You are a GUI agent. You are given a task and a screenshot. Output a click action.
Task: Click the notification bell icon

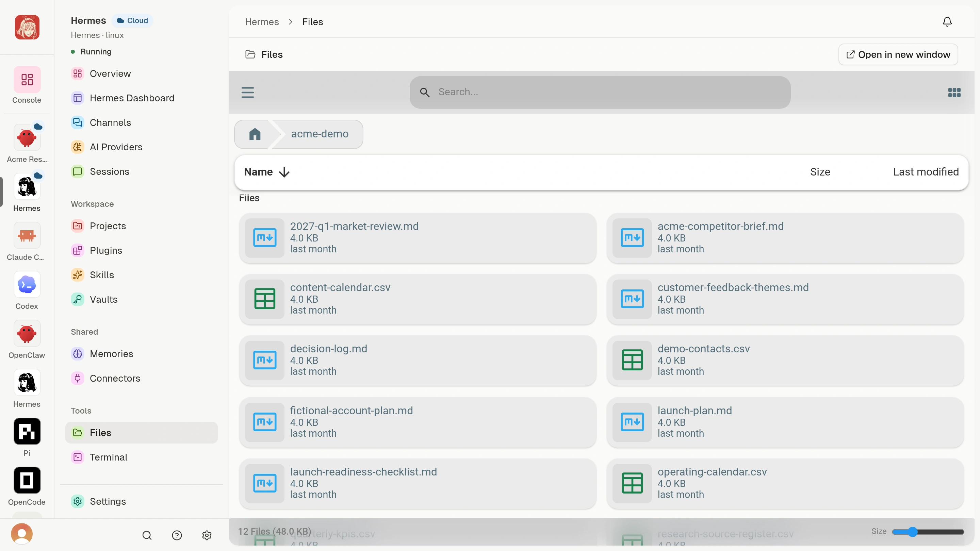click(x=947, y=22)
